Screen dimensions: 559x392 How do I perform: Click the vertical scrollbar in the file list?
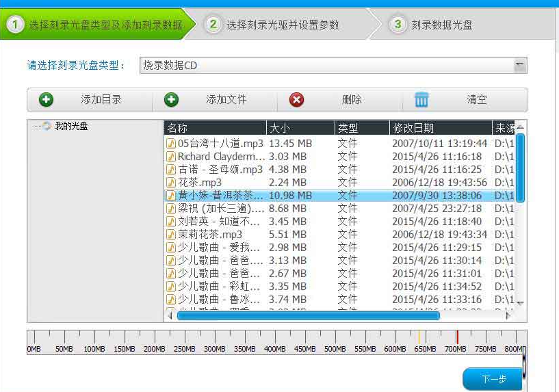click(520, 168)
